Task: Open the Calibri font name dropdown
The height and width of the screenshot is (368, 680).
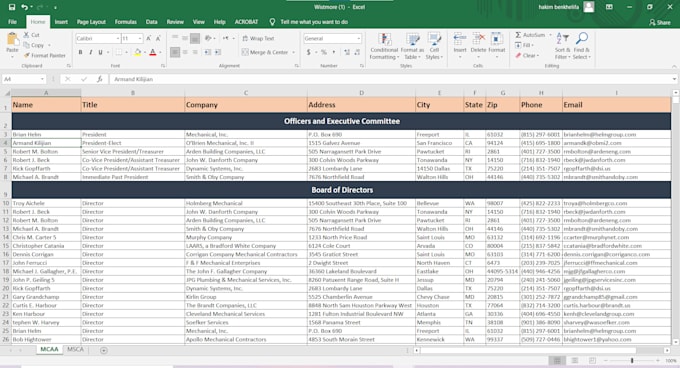Action: pyautogui.click(x=118, y=39)
